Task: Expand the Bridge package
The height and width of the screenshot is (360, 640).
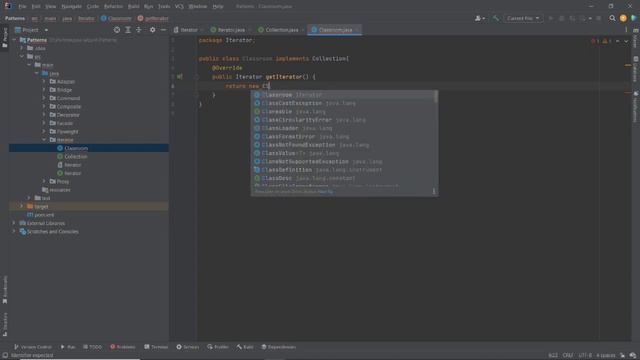Action: [x=44, y=90]
